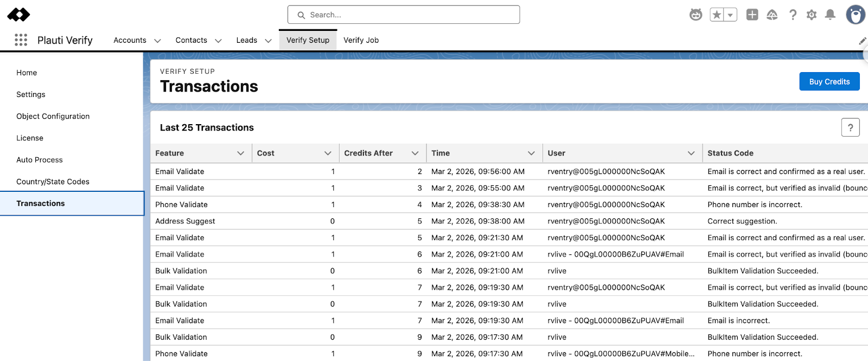This screenshot has height=361, width=868.
Task: Click the Astro mascot guidance icon
Action: point(695,15)
